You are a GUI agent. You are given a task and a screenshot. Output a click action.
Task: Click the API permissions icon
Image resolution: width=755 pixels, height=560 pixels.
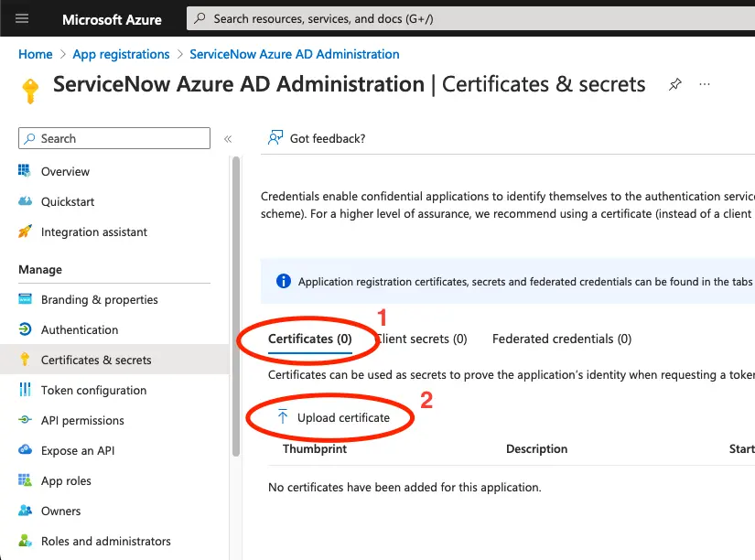(x=25, y=420)
